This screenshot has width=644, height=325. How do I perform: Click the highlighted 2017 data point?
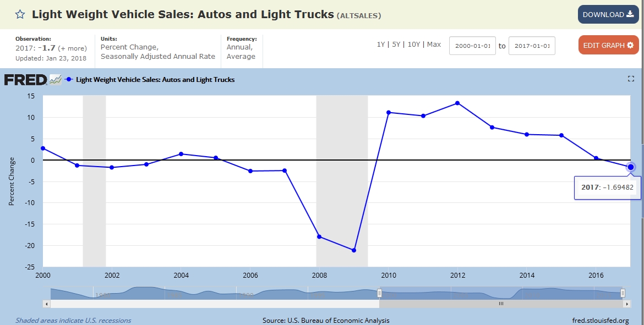coord(631,167)
